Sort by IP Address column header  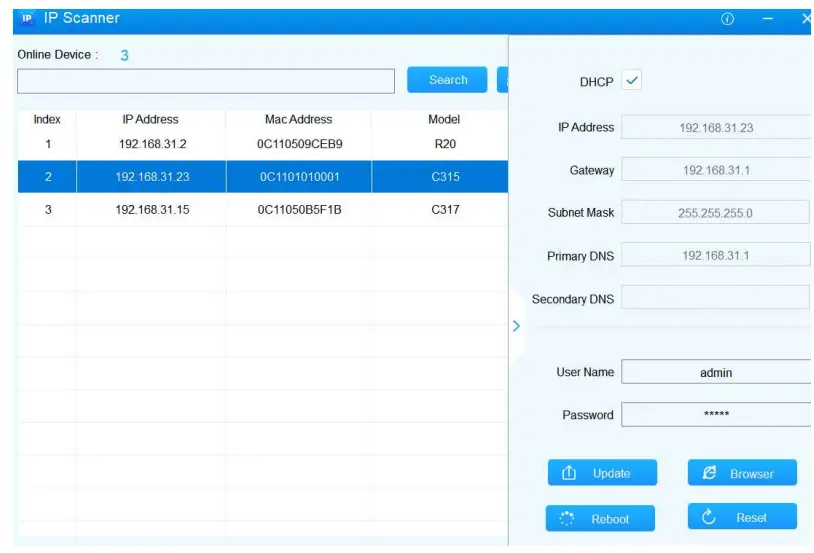pyautogui.click(x=151, y=119)
